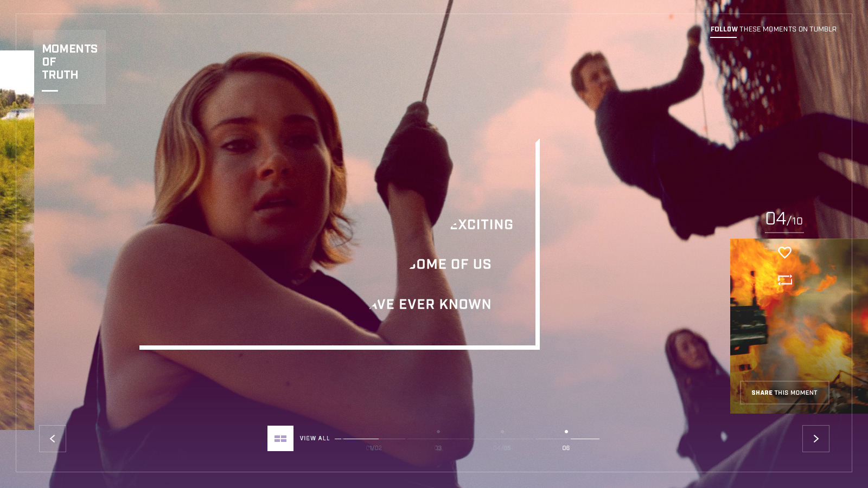
Task: Click Share This Moment button
Action: 784,393
